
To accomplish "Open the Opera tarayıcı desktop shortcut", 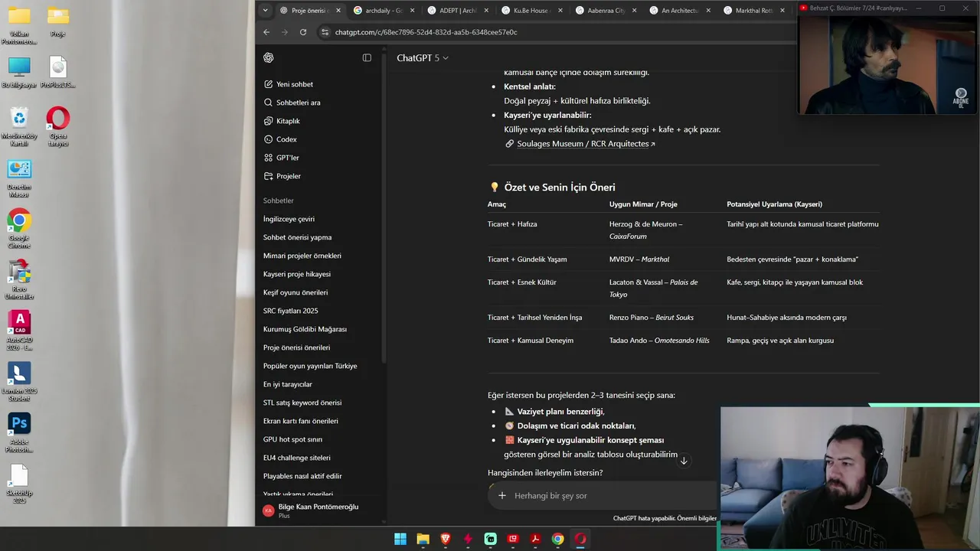I will (58, 126).
